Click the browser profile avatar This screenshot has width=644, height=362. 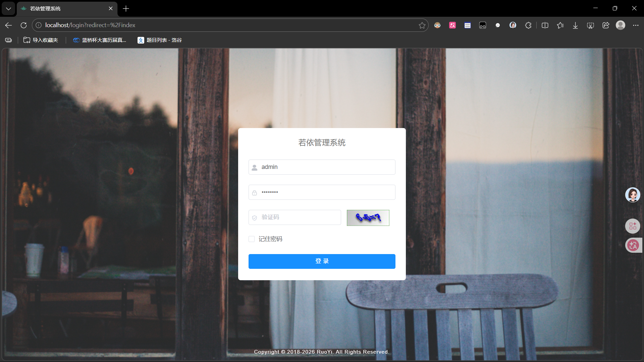pyautogui.click(x=621, y=25)
